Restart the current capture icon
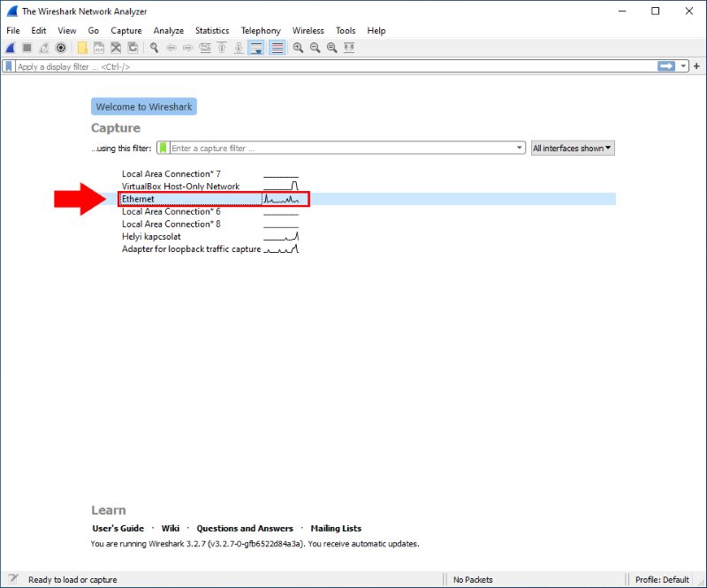Viewport: 707px width, 588px height. coord(43,48)
